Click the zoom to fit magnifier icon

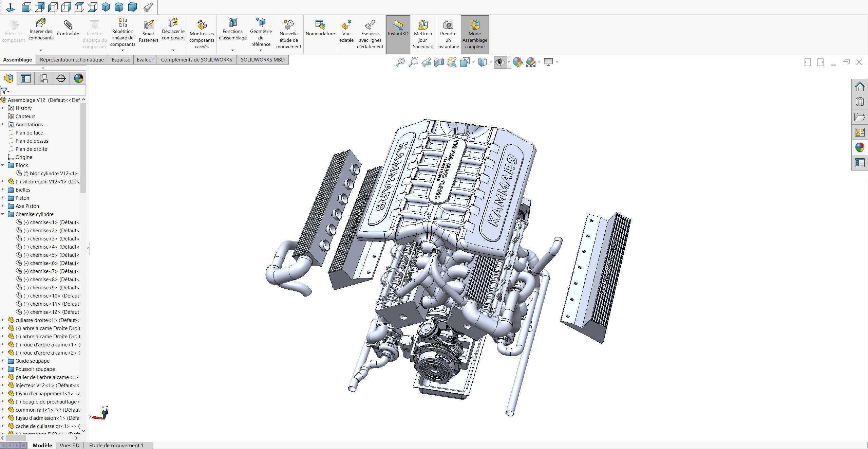pos(400,62)
